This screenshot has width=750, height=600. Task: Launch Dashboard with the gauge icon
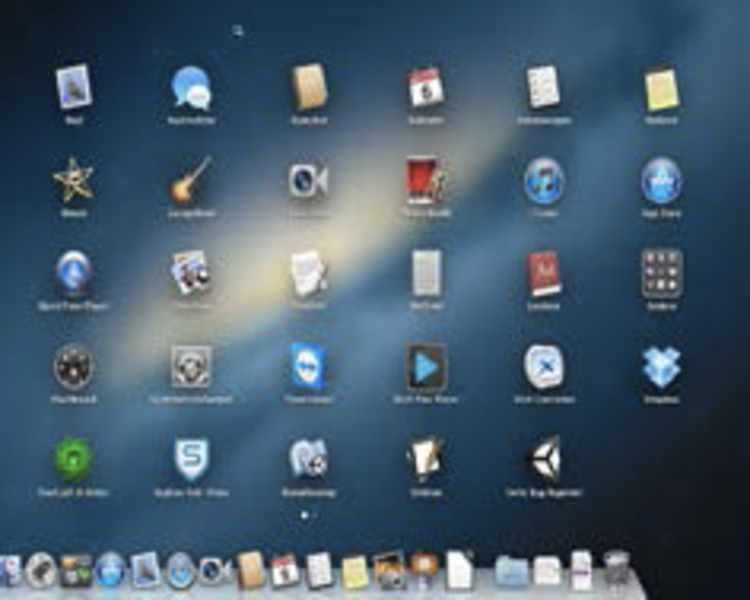[x=73, y=367]
